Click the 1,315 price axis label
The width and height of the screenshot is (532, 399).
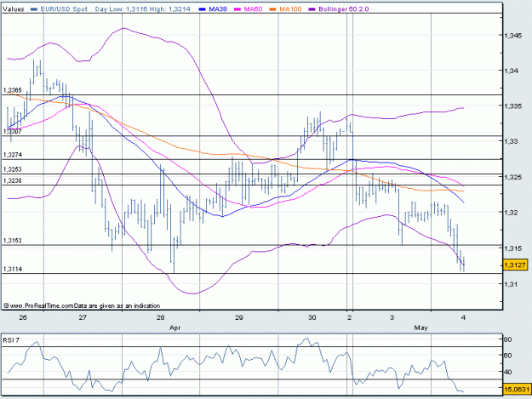coord(512,248)
